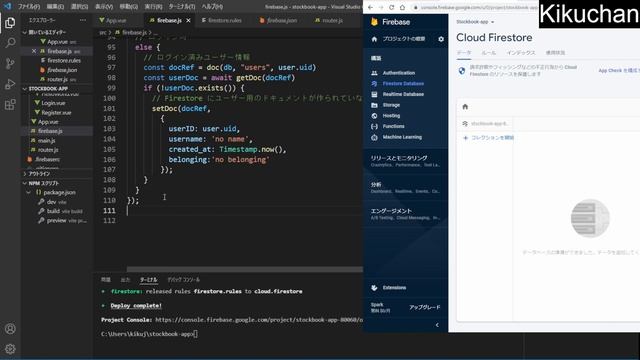Image resolution: width=640 pixels, height=360 pixels.
Task: Expand the Engagement section in Firebase
Action: (405, 214)
